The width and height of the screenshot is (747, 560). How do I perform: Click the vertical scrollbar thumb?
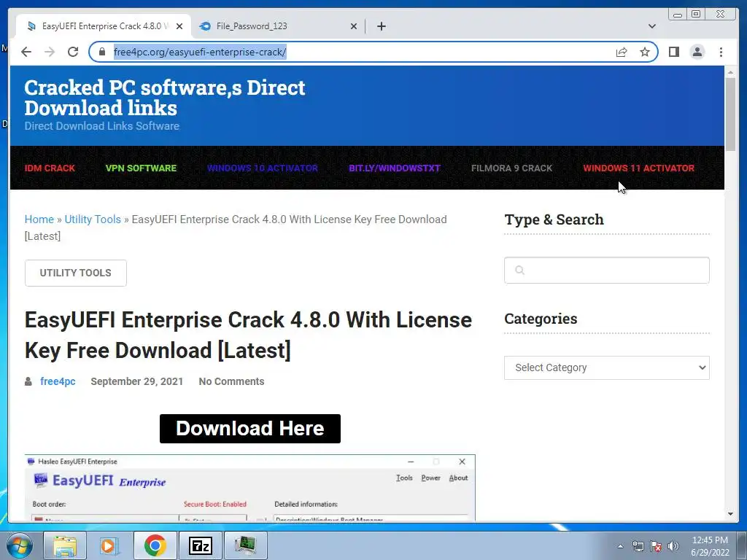tap(730, 114)
